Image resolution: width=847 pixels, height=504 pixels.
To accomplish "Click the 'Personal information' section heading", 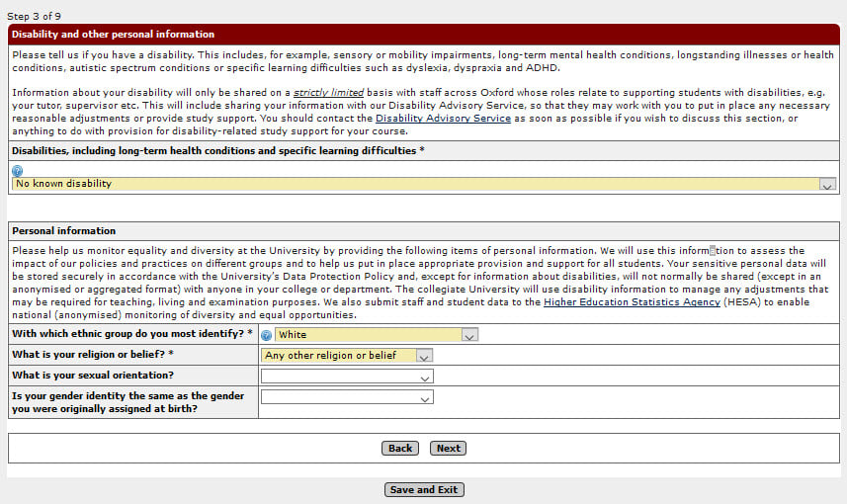I will (x=64, y=231).
